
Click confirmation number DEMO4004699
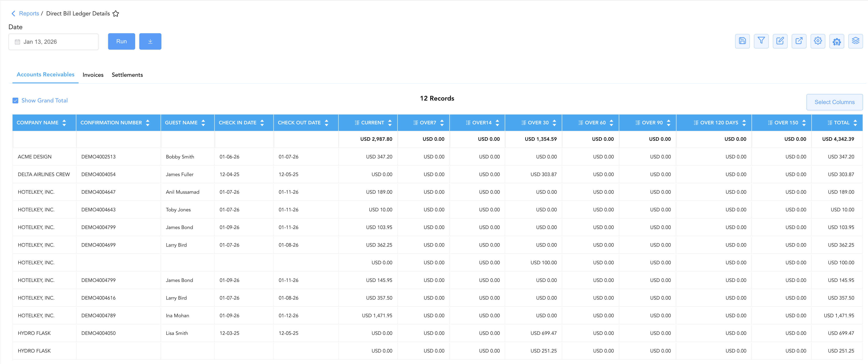pyautogui.click(x=98, y=245)
